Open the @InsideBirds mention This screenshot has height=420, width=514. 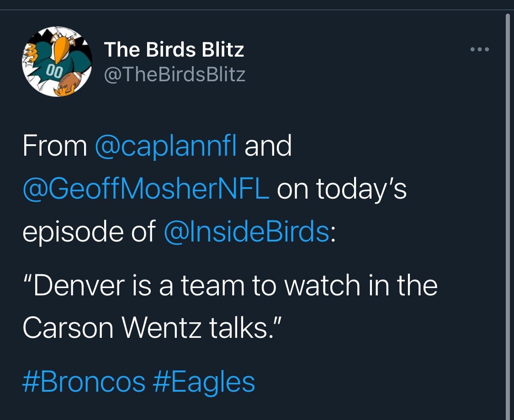point(246,232)
